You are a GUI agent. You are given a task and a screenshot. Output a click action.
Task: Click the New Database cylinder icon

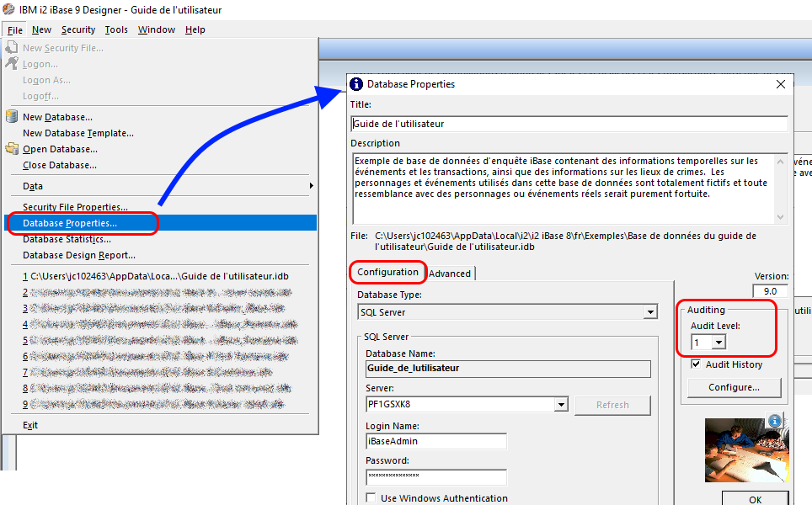(11, 117)
